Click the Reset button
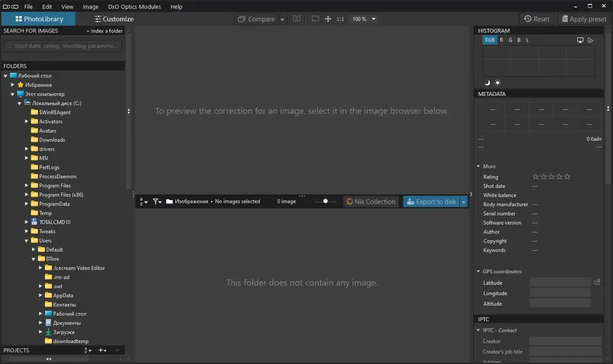 (x=536, y=19)
